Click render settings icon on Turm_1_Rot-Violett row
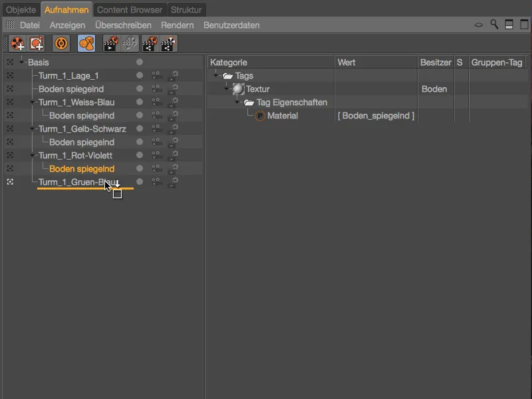532x399 pixels. [x=173, y=156]
